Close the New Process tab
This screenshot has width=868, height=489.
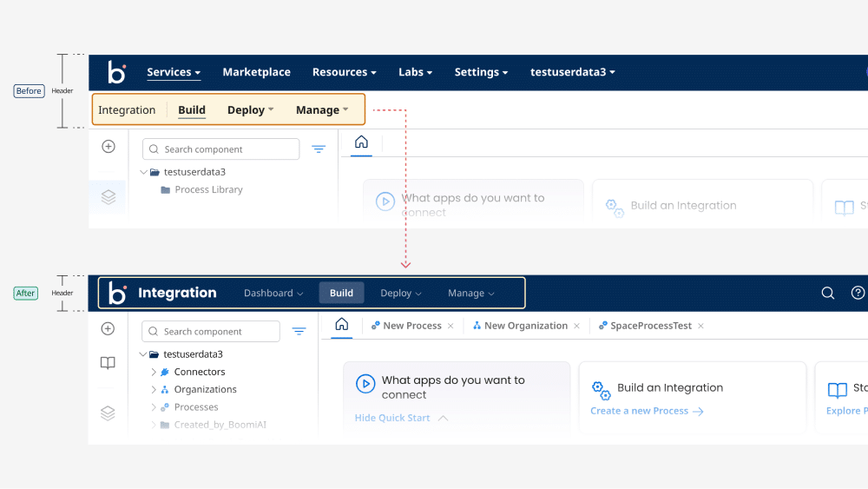pyautogui.click(x=450, y=326)
